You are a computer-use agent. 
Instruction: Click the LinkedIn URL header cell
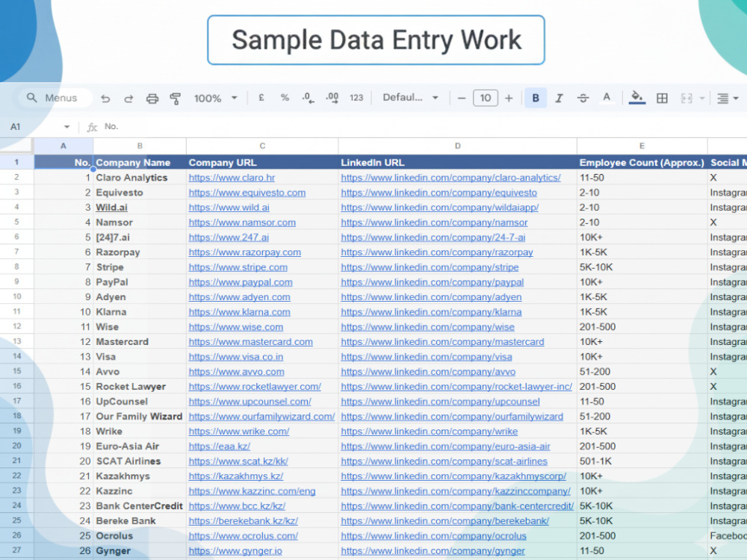(457, 162)
